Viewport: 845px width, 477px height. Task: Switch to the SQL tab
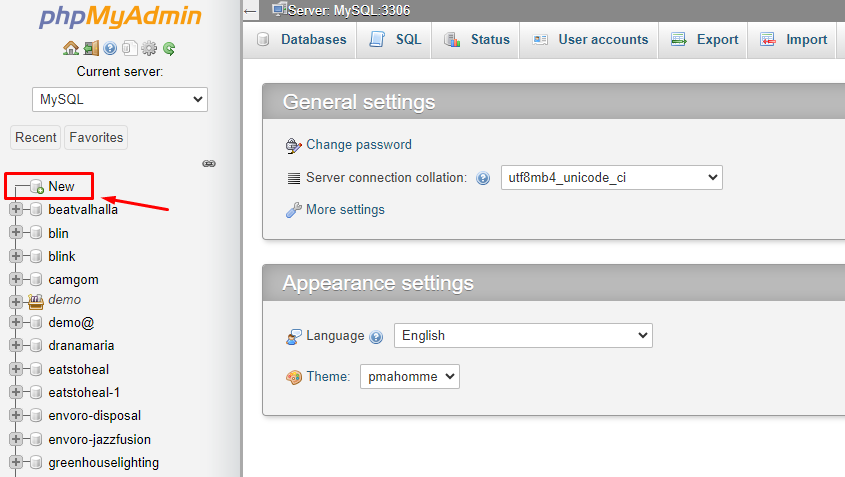(x=396, y=40)
